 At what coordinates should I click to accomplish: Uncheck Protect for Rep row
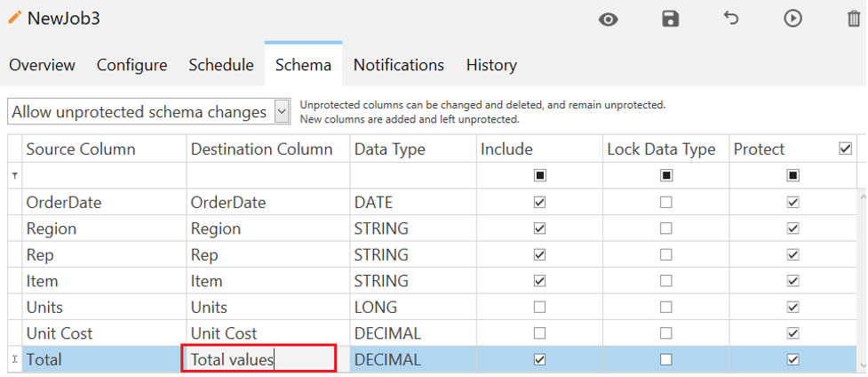pos(792,254)
